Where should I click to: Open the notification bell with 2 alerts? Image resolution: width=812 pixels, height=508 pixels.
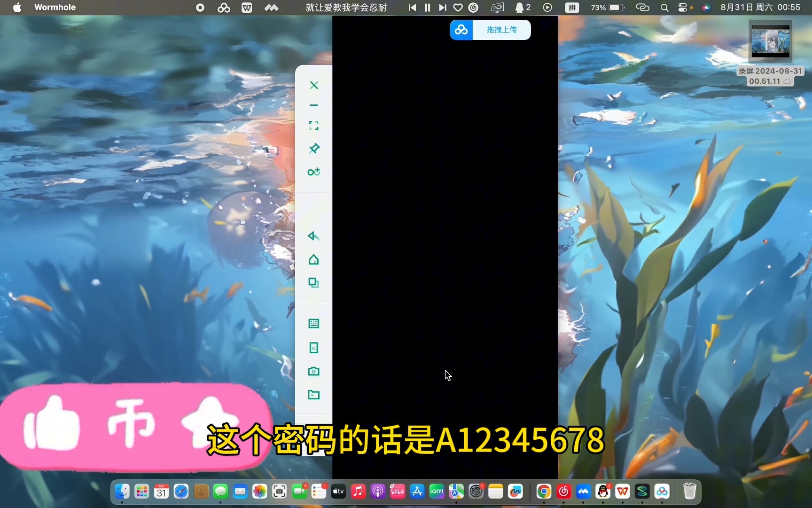point(523,8)
